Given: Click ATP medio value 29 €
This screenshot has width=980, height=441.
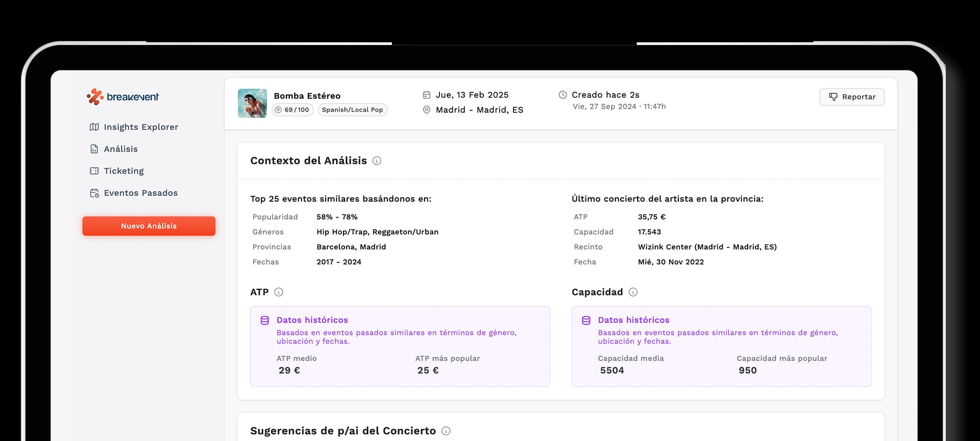Looking at the screenshot, I should pos(289,371).
